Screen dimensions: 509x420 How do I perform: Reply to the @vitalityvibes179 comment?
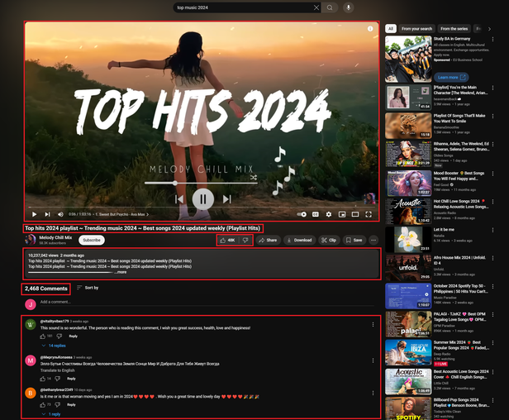point(73,336)
